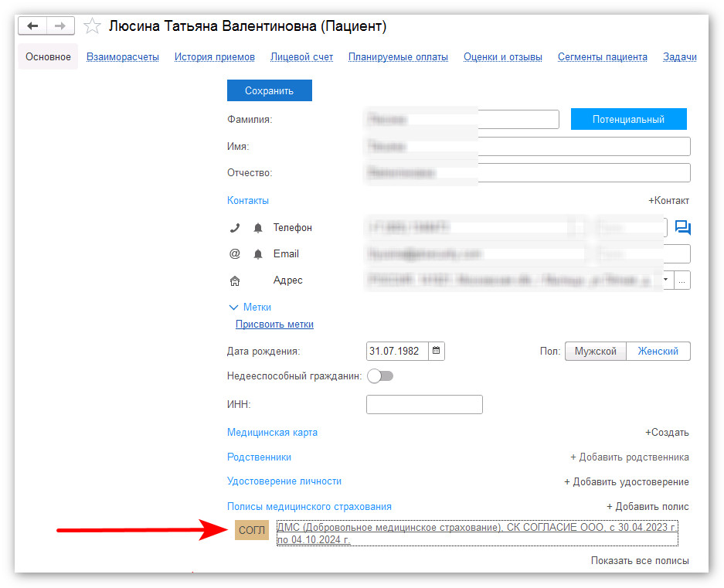Click the Присвоить метки link
This screenshot has height=588, width=724.
point(275,325)
